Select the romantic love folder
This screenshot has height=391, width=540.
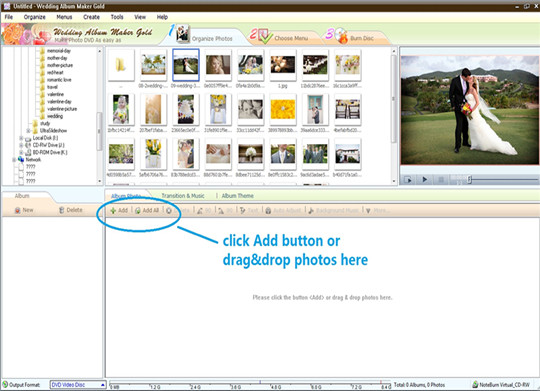coord(59,80)
